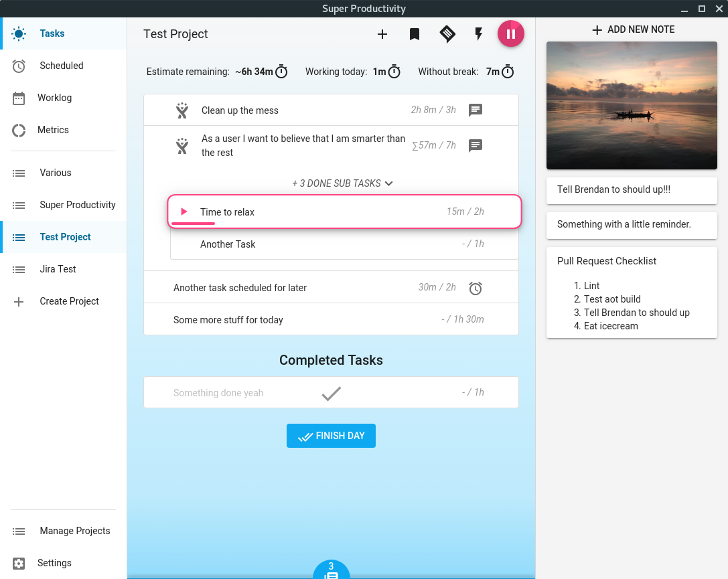Image resolution: width=728 pixels, height=579 pixels.
Task: Click the list icon beside Jira Test
Action: point(19,270)
